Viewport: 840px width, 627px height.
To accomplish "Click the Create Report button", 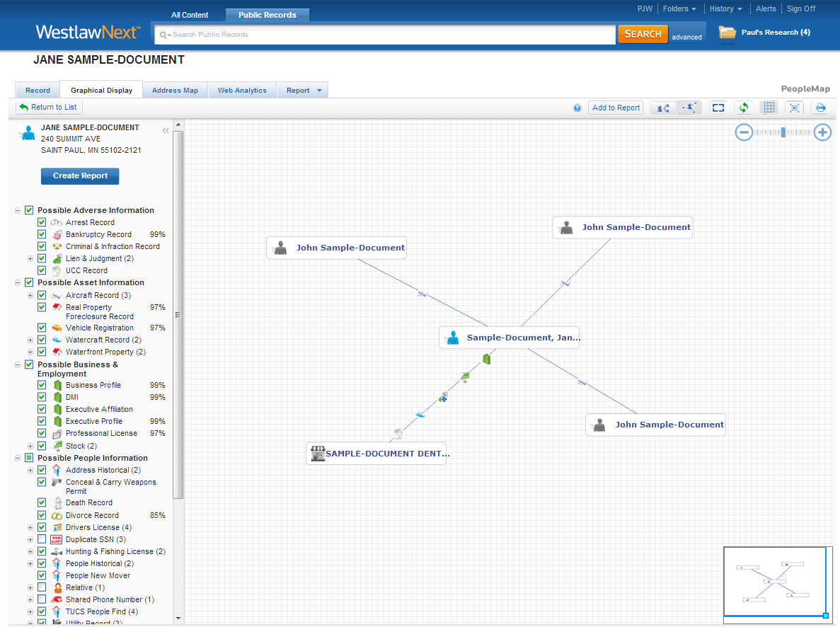I will [x=81, y=176].
